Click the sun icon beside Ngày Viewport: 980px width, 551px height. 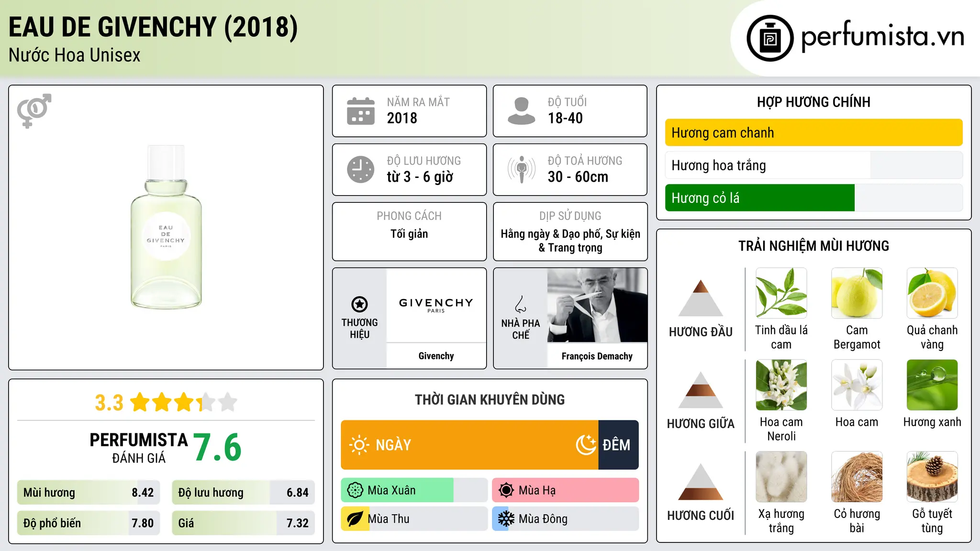click(x=359, y=445)
